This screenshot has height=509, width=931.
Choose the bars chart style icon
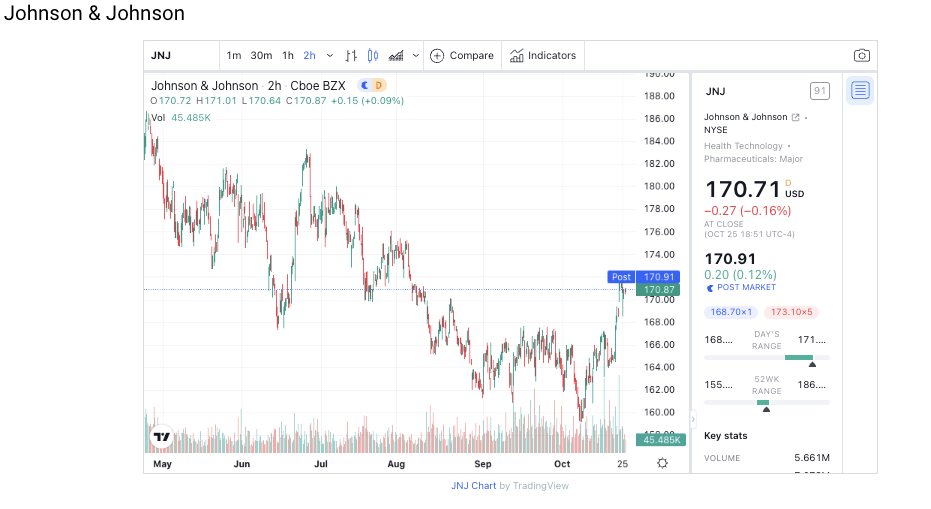(x=351, y=56)
